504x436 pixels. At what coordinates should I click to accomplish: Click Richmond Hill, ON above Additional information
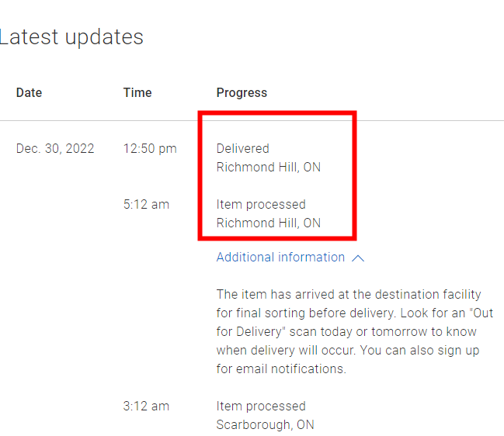[269, 223]
